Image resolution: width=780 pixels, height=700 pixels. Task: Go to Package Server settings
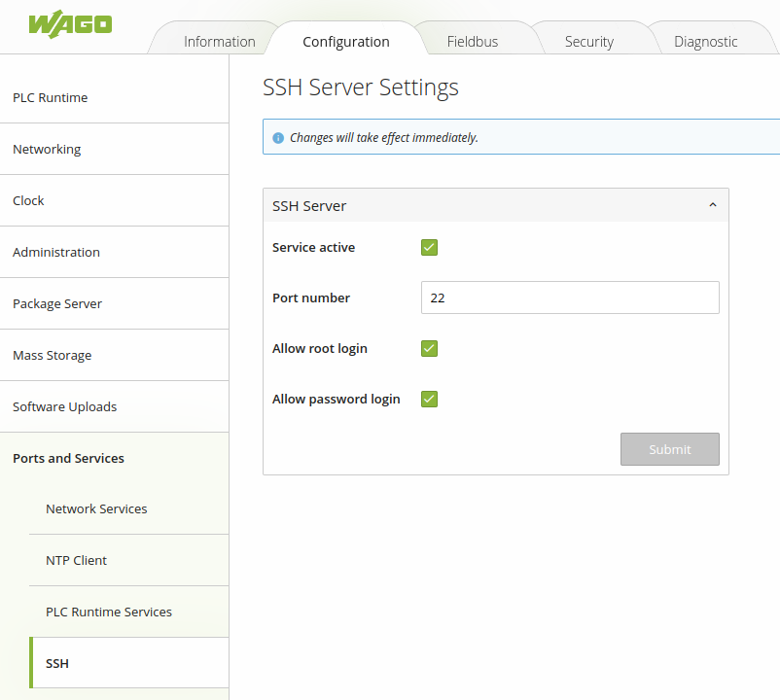click(x=57, y=303)
